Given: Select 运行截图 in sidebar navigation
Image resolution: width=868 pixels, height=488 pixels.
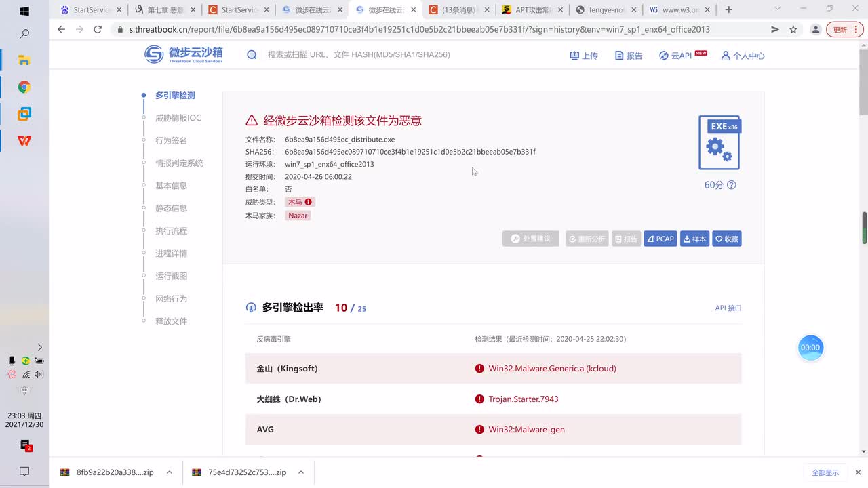Looking at the screenshot, I should pos(171,276).
